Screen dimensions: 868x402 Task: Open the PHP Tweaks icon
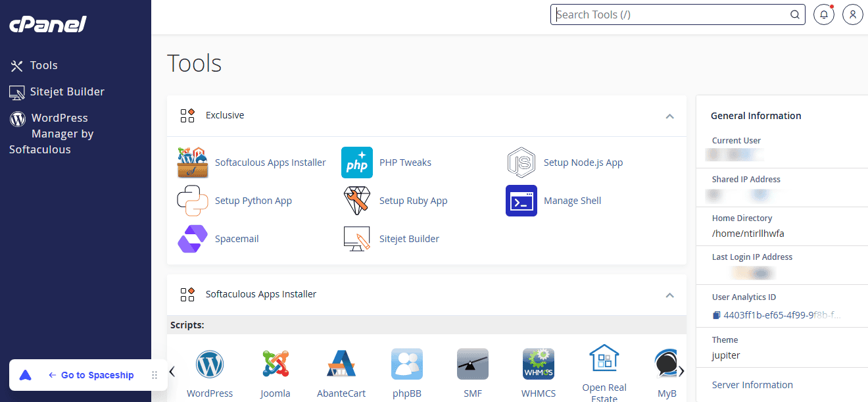click(x=357, y=163)
